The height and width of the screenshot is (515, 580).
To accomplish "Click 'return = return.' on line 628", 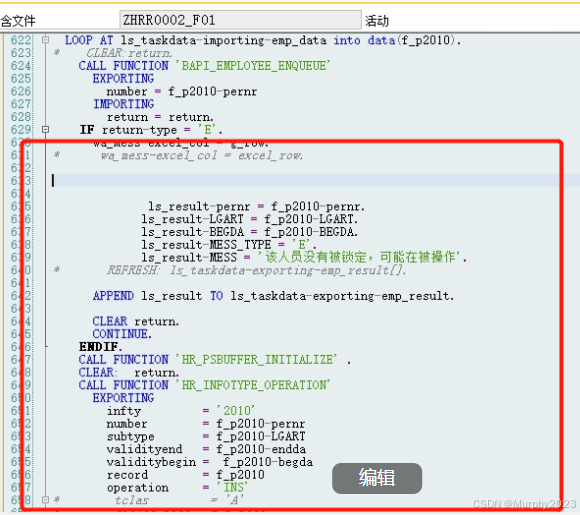I will click(x=160, y=117).
